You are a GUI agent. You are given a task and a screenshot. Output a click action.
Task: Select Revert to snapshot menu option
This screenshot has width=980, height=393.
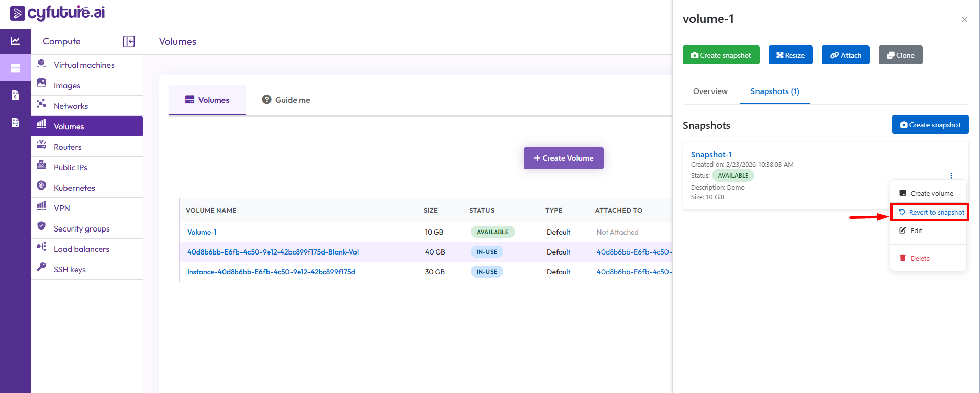pyautogui.click(x=931, y=213)
